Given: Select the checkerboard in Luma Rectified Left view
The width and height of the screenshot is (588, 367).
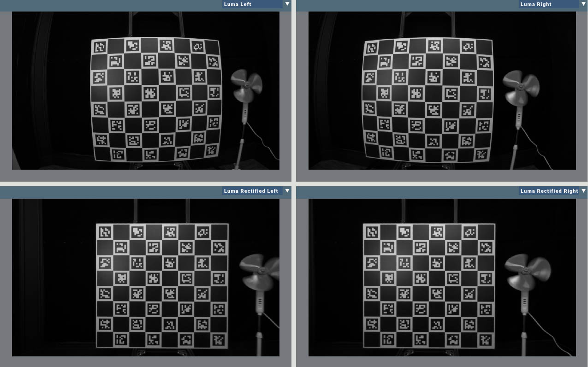Looking at the screenshot, I should click(162, 285).
